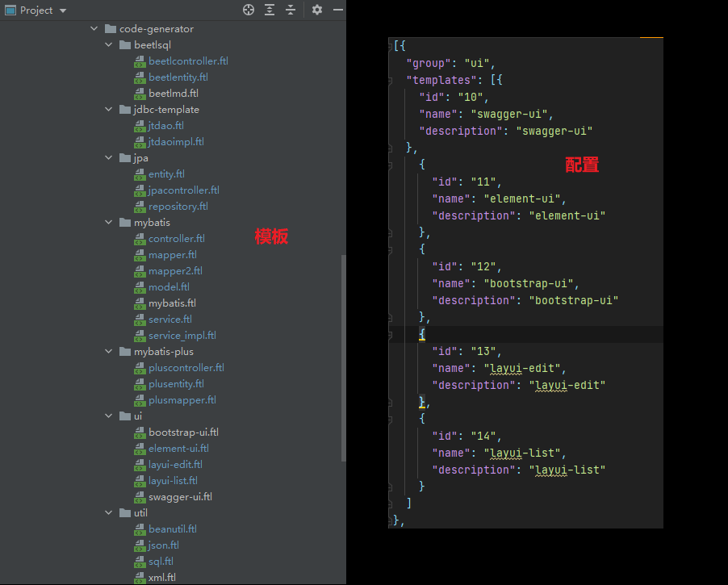The image size is (728, 585).
Task: Open the Project view dropdown
Action: [x=63, y=10]
